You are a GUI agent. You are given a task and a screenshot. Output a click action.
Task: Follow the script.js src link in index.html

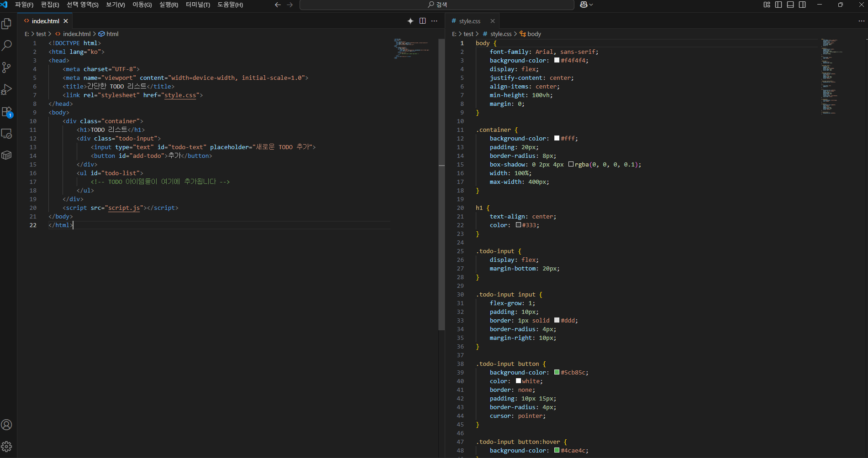[124, 208]
